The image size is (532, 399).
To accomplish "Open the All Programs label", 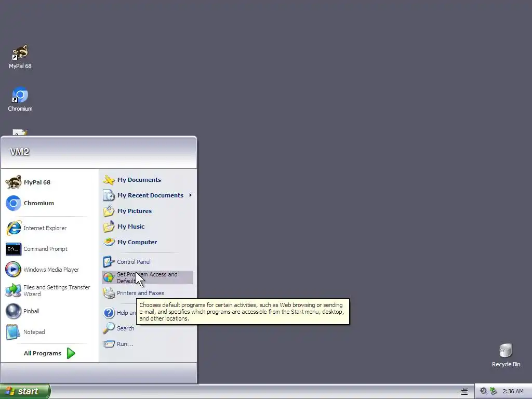I will (43, 353).
